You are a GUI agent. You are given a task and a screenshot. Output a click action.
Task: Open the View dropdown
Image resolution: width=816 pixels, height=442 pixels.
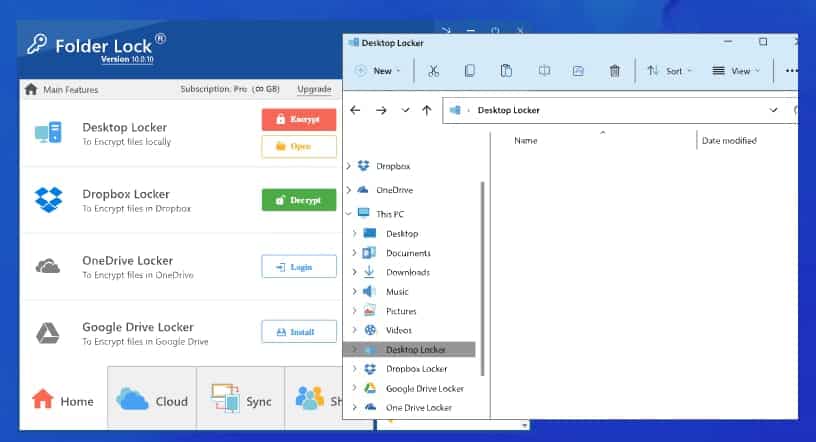point(736,71)
